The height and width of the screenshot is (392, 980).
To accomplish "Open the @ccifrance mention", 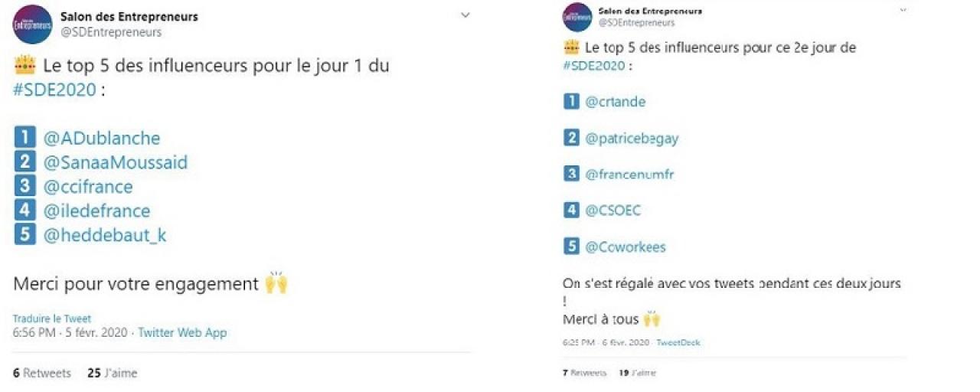I will tap(88, 187).
